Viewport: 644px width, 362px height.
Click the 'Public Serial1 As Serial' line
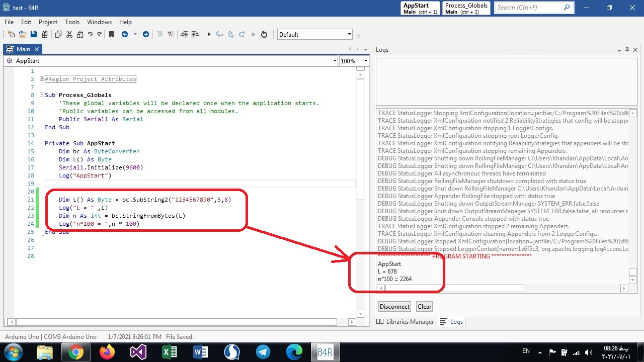point(101,119)
